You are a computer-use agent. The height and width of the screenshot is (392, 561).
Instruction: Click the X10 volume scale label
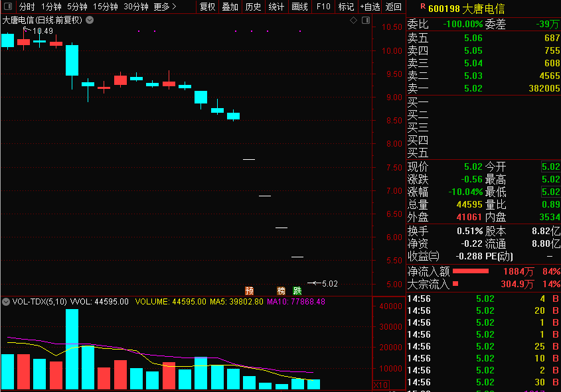[380, 385]
